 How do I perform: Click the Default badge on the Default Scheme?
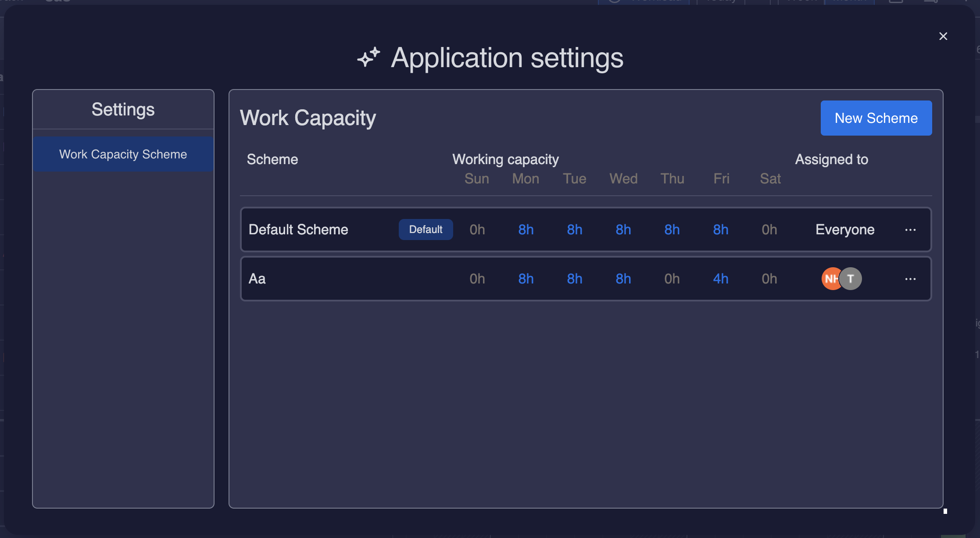point(426,229)
